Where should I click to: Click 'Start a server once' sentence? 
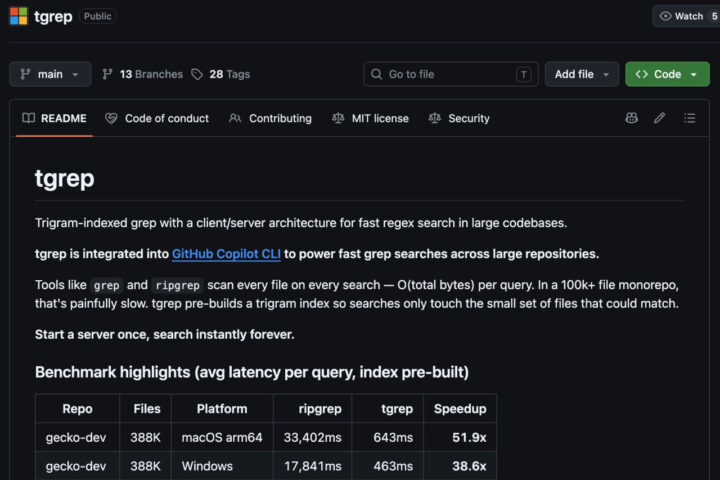164,334
